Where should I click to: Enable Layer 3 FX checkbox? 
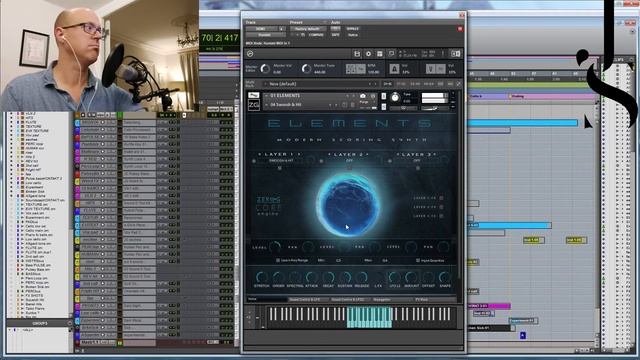point(441,216)
